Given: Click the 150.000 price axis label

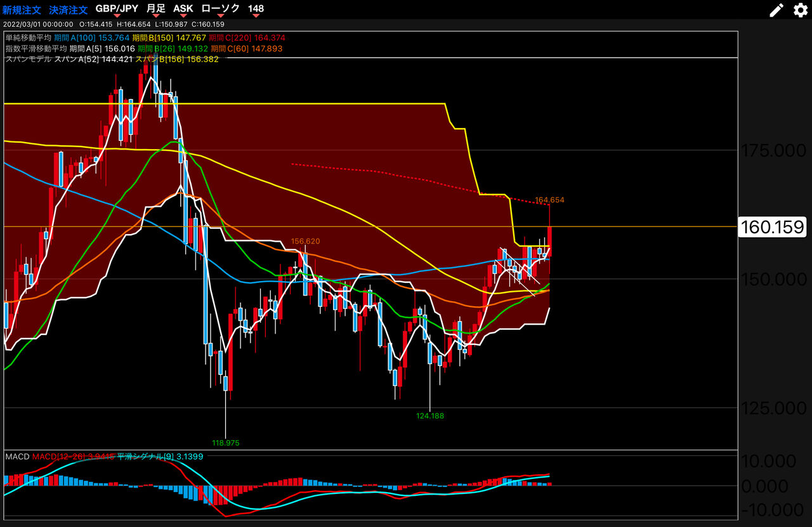Looking at the screenshot, I should [x=773, y=279].
